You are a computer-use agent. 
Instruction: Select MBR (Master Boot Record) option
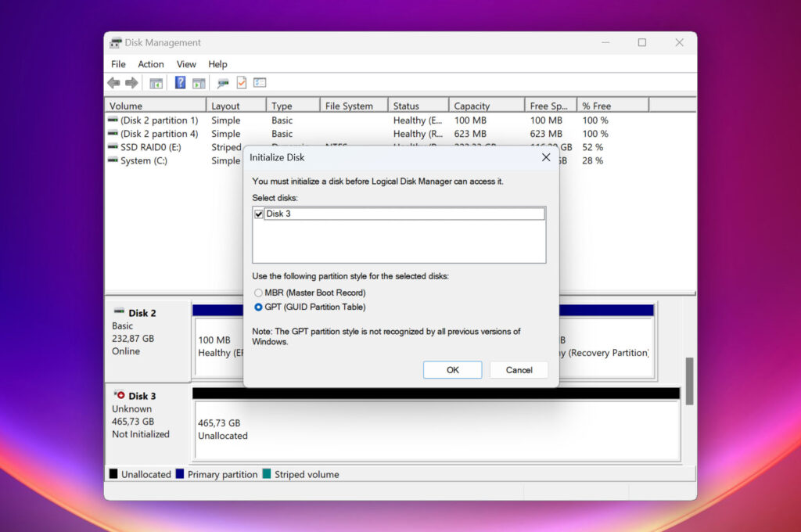(259, 293)
